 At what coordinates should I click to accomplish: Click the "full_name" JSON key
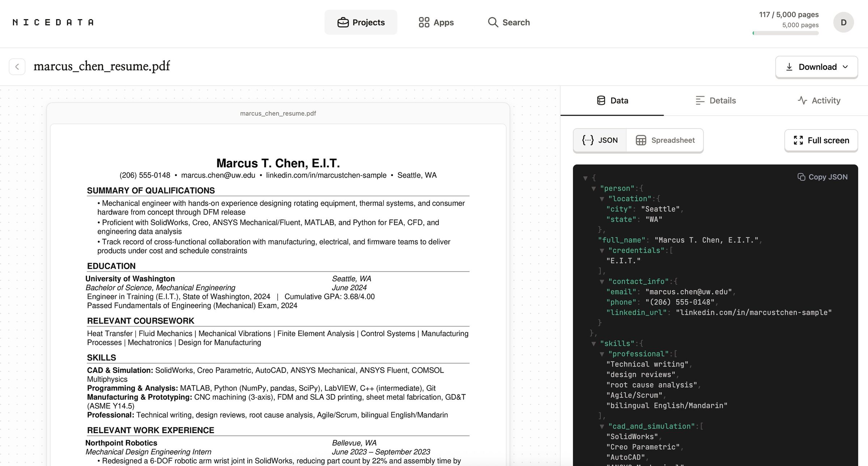click(621, 240)
